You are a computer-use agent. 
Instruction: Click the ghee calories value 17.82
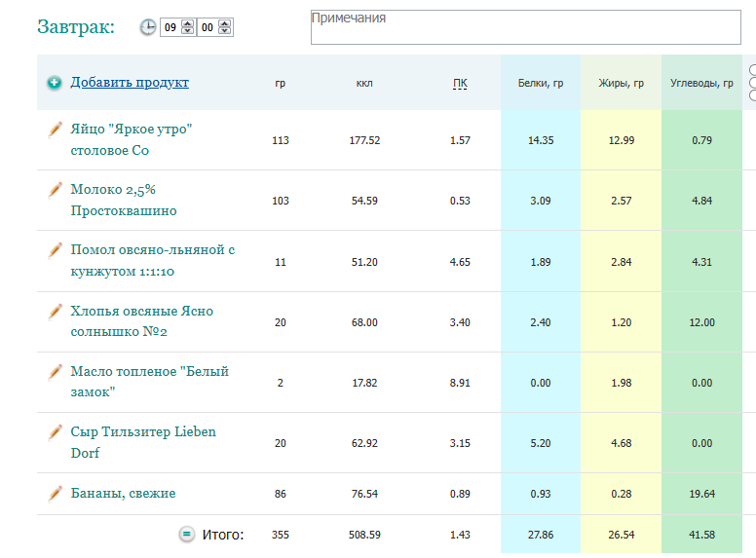[364, 383]
